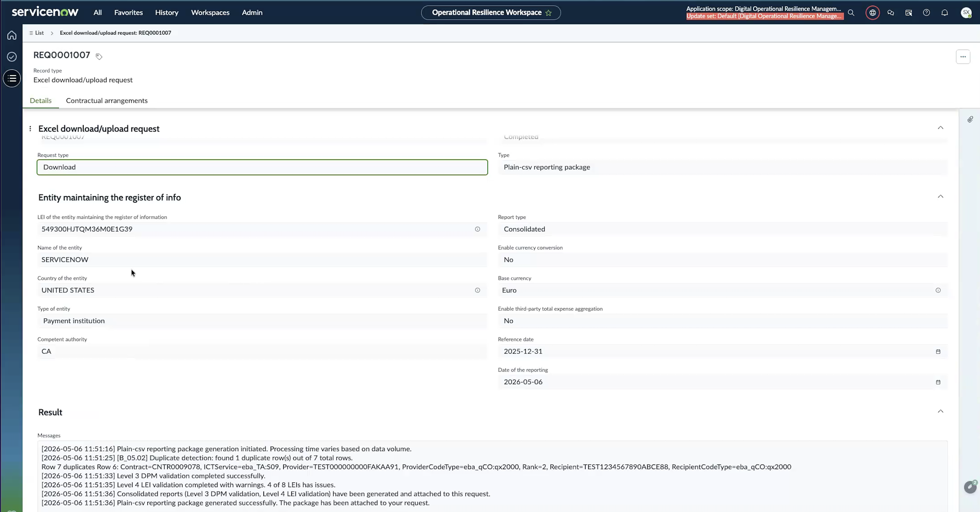980x512 pixels.
Task: Open the Date of the reporting calendar icon
Action: pyautogui.click(x=938, y=382)
